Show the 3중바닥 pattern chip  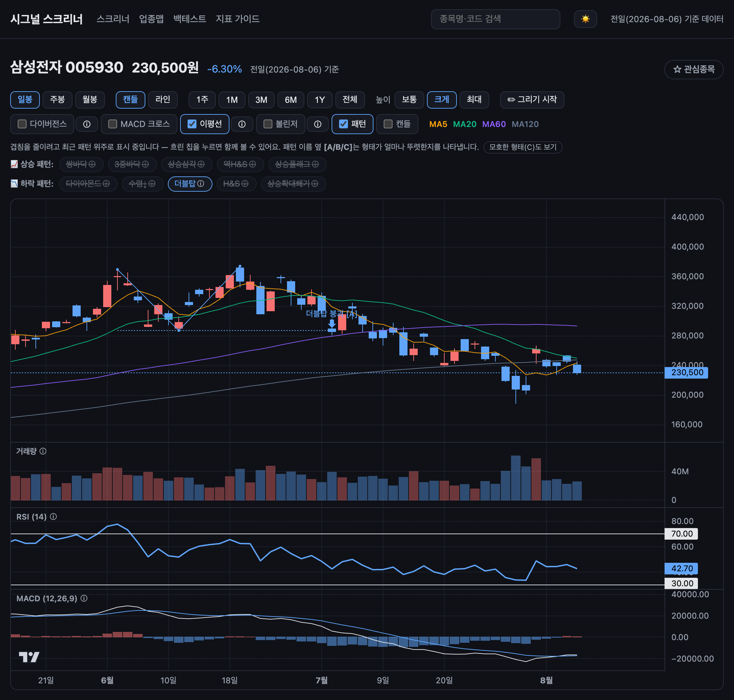[132, 164]
